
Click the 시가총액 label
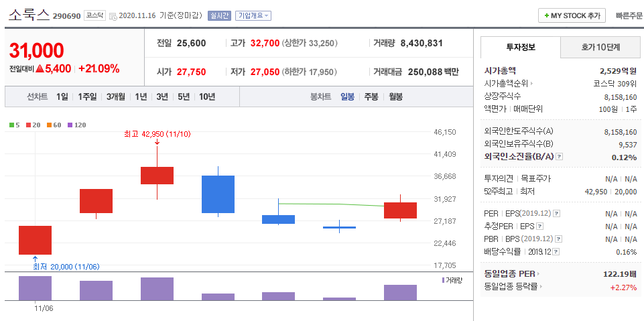500,70
